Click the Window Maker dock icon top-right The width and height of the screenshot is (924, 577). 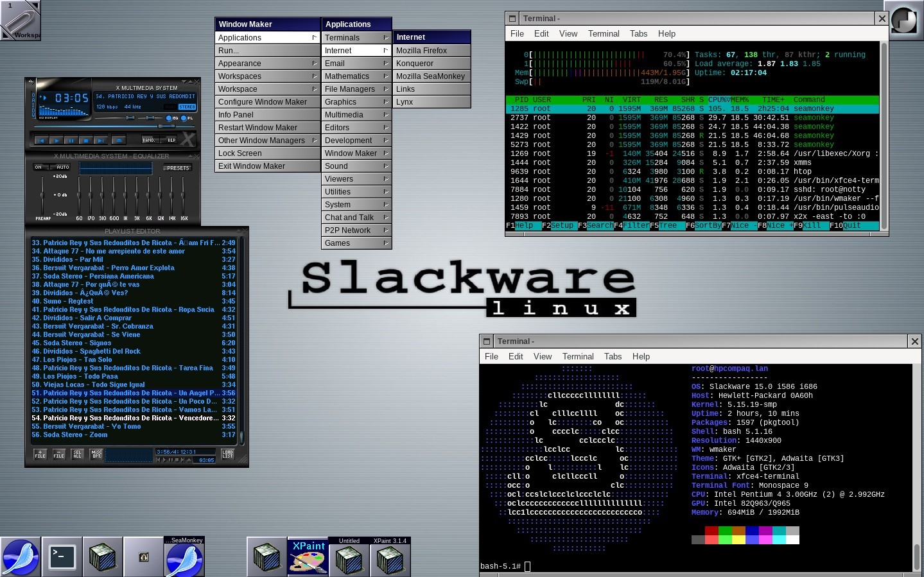(903, 20)
